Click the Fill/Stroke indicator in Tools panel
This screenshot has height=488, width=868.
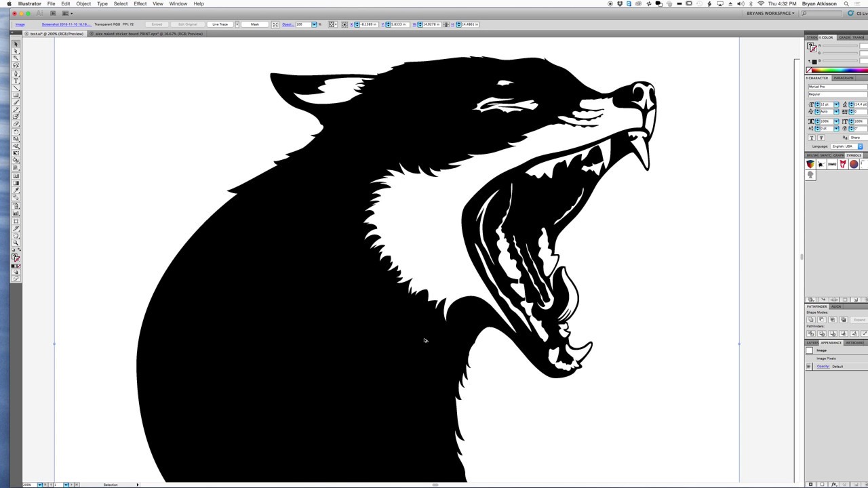(x=16, y=258)
